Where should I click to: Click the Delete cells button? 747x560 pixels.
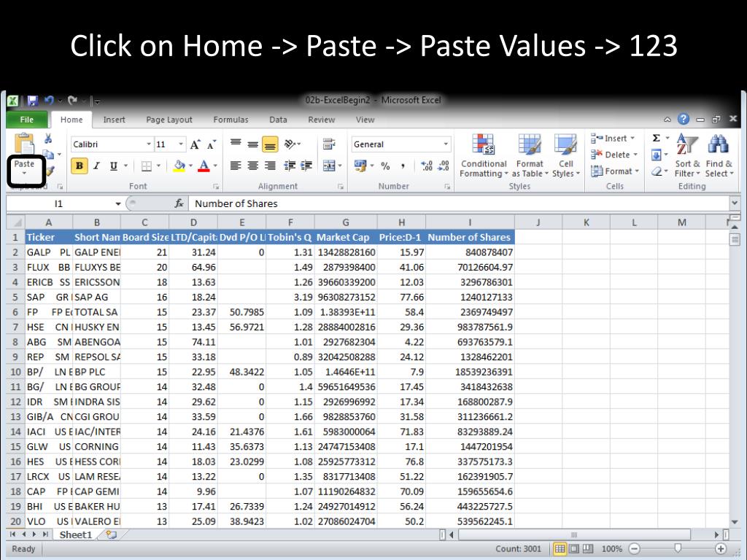614,155
